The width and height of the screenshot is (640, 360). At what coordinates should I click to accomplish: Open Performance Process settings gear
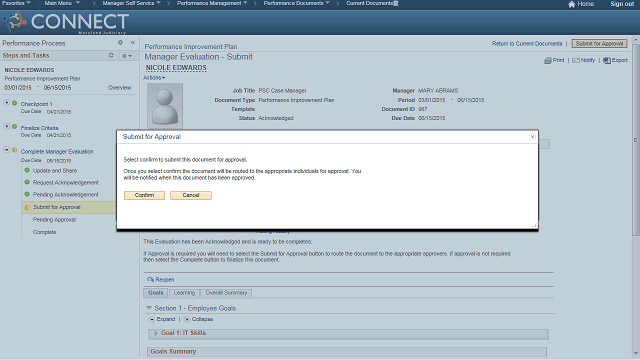tap(120, 42)
